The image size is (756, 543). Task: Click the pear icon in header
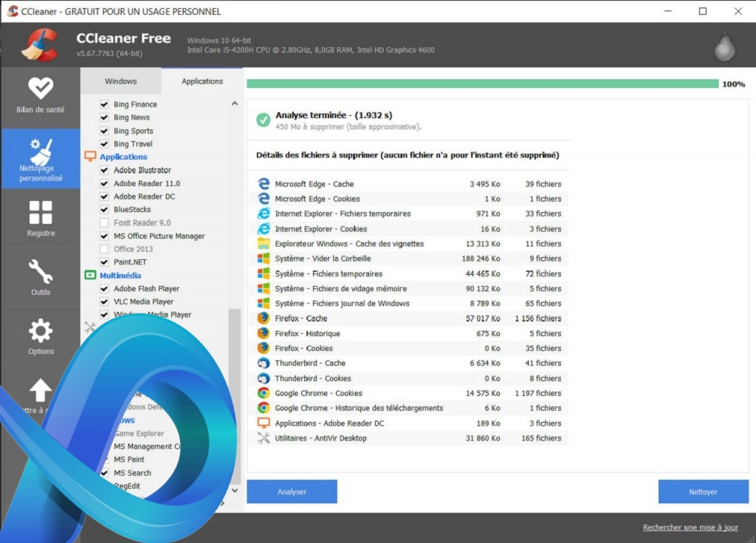(724, 47)
